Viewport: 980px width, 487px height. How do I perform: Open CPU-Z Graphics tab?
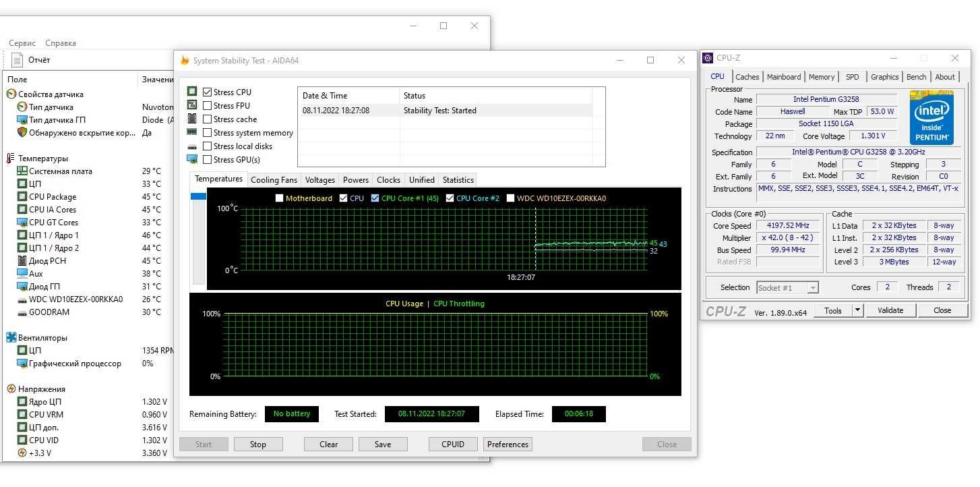885,77
